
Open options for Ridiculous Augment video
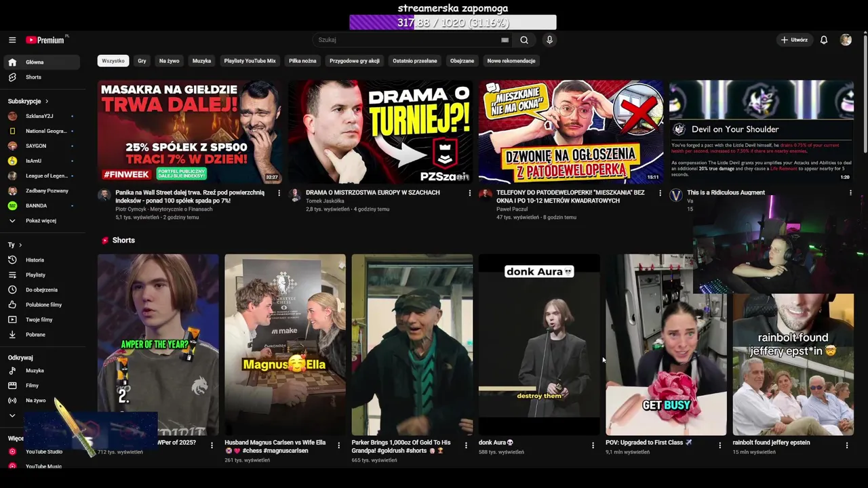point(850,193)
